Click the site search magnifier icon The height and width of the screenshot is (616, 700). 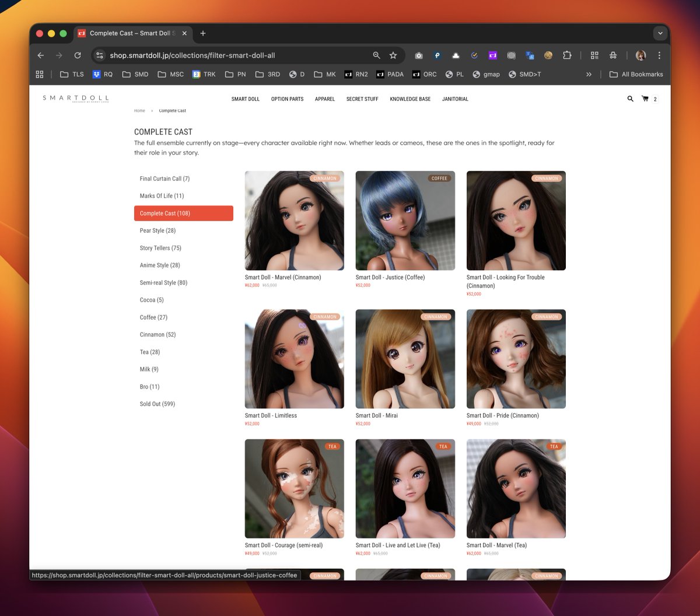pyautogui.click(x=630, y=99)
